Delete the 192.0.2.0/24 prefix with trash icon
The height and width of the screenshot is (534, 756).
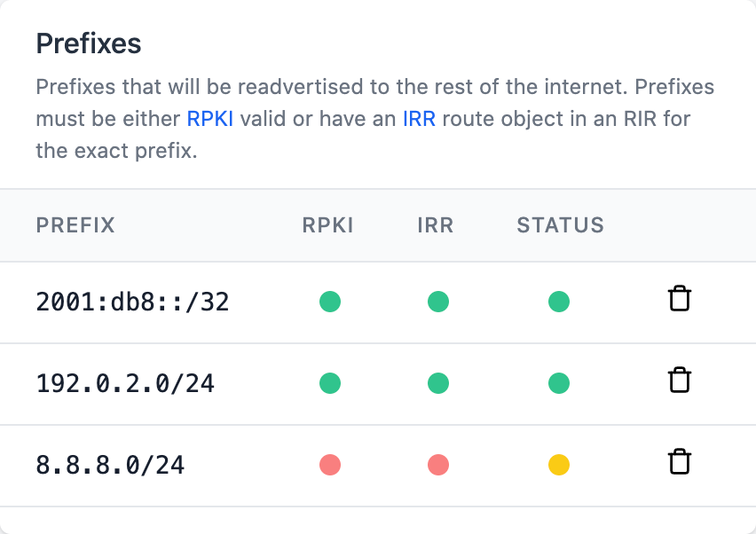pos(680,381)
